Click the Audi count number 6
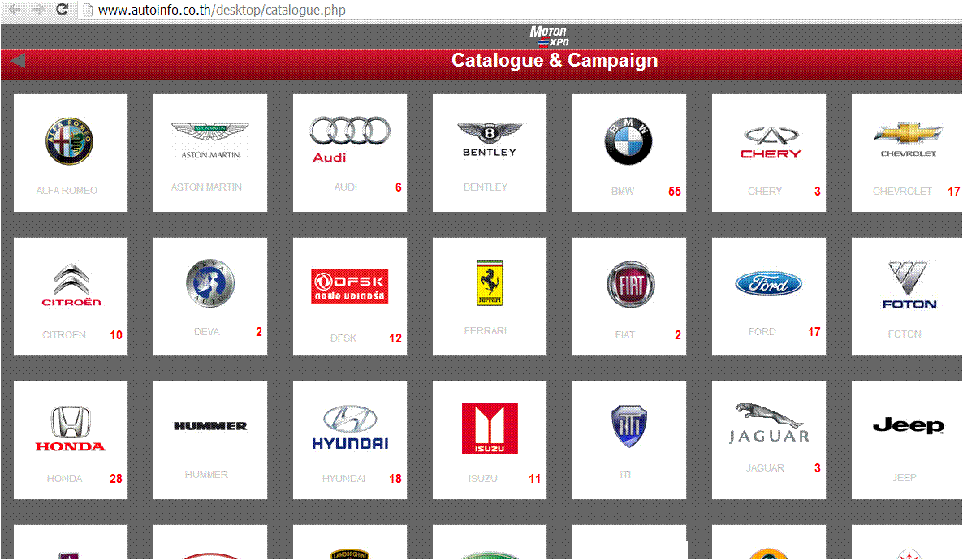The height and width of the screenshot is (560, 963). pos(399,187)
